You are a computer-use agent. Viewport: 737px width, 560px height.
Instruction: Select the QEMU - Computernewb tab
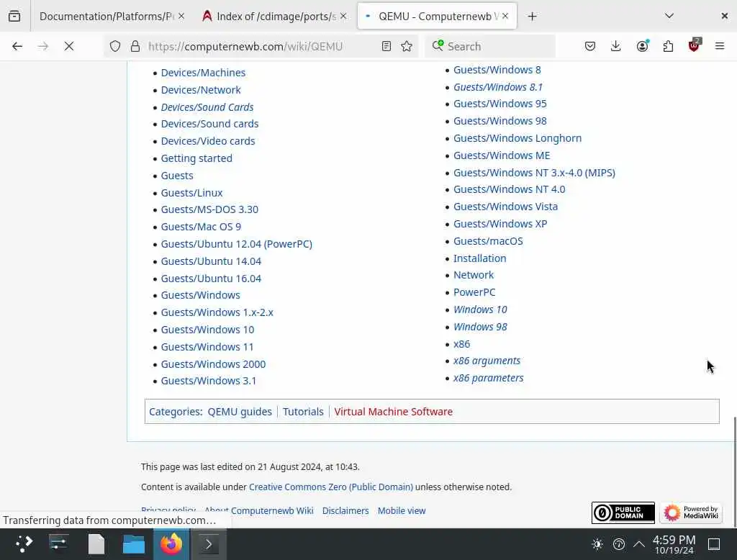pos(437,17)
